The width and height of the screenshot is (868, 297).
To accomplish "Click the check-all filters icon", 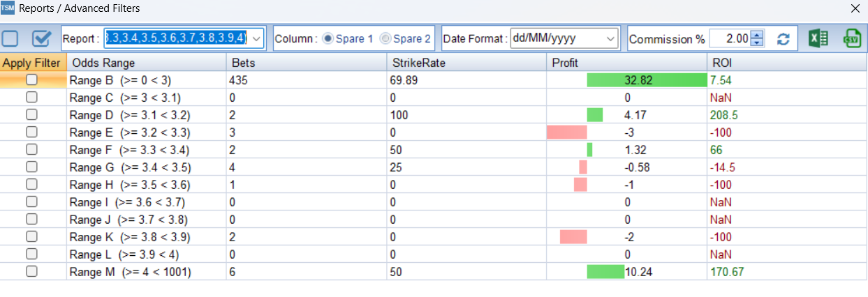I will click(43, 38).
